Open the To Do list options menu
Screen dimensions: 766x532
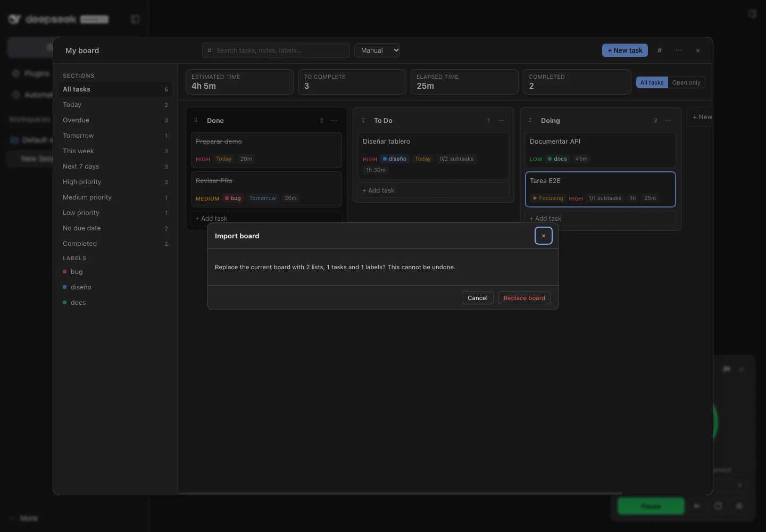[x=501, y=121]
